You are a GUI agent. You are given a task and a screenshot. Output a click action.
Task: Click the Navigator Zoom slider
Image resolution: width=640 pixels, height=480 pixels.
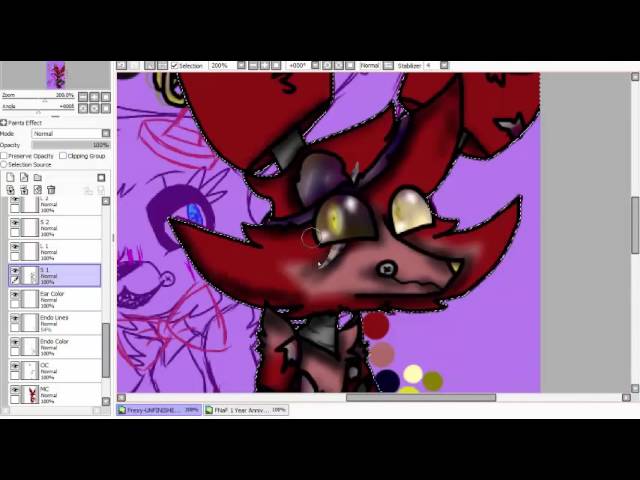click(x=38, y=96)
